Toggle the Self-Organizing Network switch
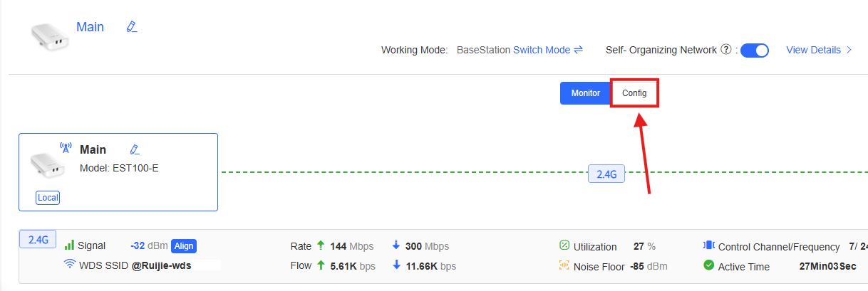 point(754,51)
